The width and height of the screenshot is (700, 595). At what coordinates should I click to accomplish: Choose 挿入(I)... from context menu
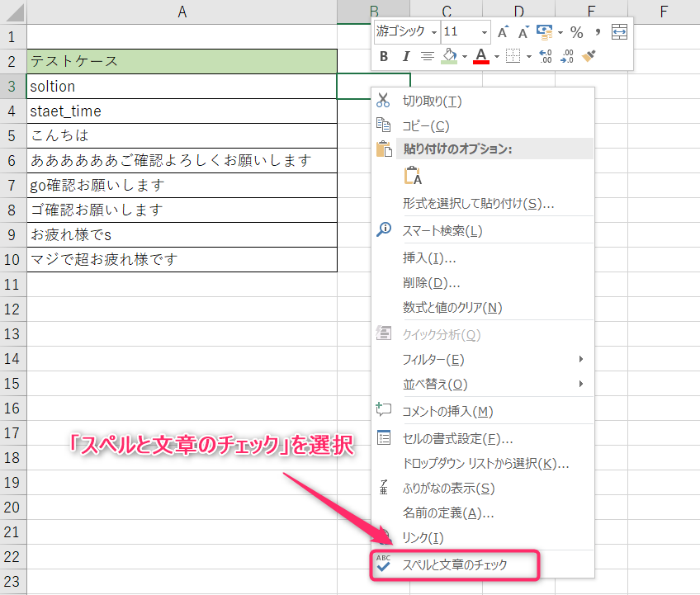tap(483, 257)
